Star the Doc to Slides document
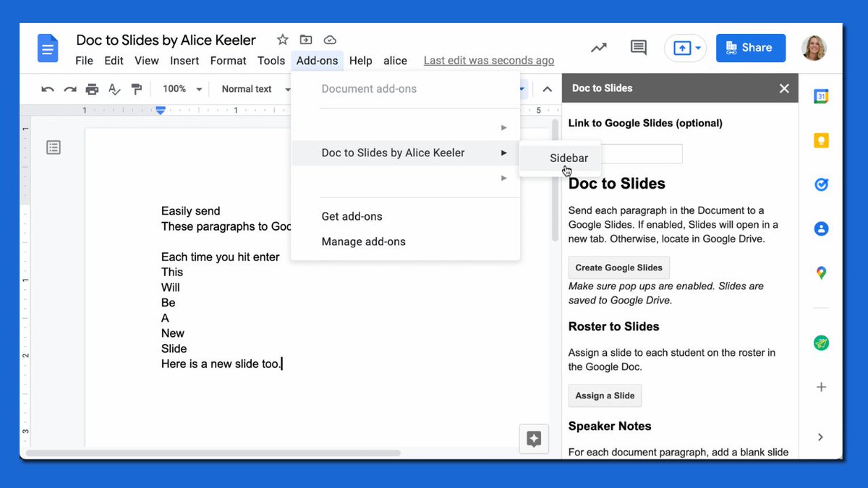Image resolution: width=868 pixels, height=488 pixels. (283, 40)
